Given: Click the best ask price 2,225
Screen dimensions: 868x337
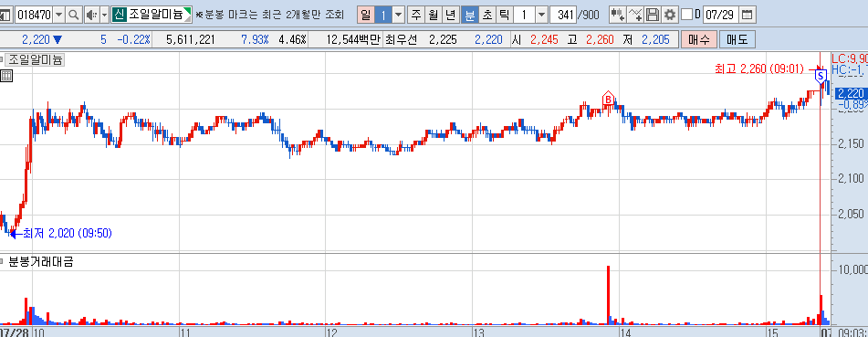Looking at the screenshot, I should click(x=443, y=39).
